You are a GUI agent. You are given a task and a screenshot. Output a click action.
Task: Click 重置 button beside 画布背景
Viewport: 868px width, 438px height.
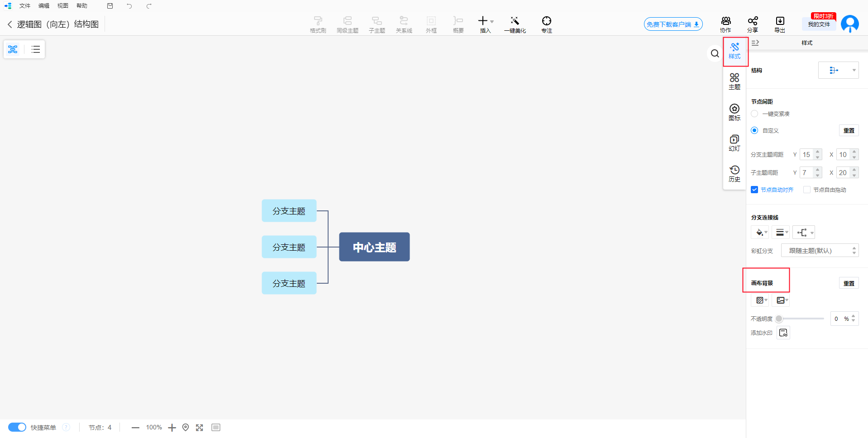point(849,283)
